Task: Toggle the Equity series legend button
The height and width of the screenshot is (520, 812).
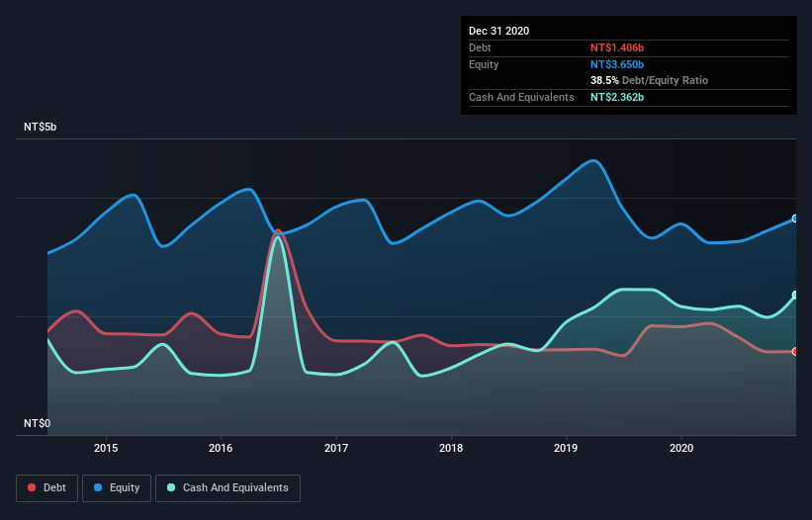Action: pyautogui.click(x=117, y=488)
